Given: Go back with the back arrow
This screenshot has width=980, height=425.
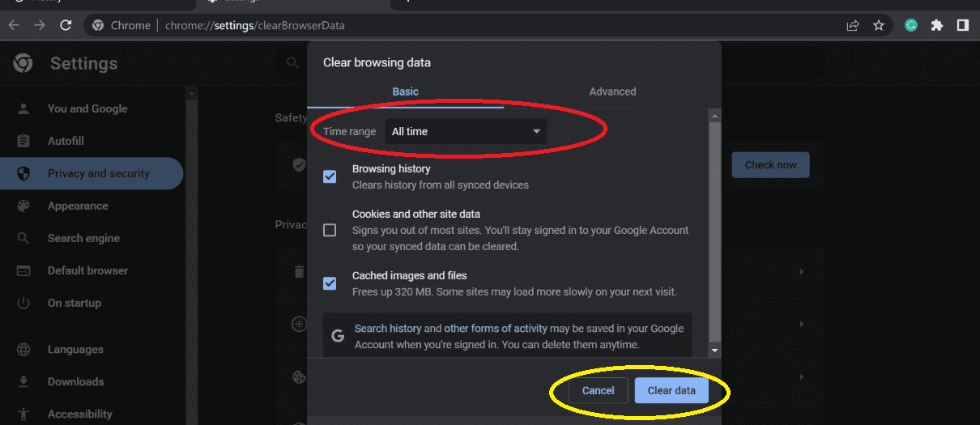Looking at the screenshot, I should tap(14, 25).
